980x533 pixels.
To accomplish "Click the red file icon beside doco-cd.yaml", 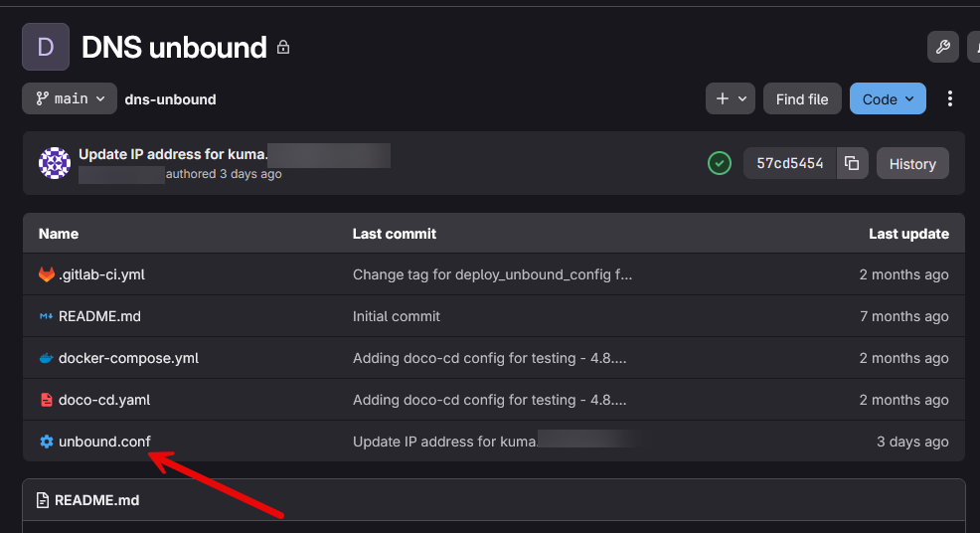I will click(47, 400).
